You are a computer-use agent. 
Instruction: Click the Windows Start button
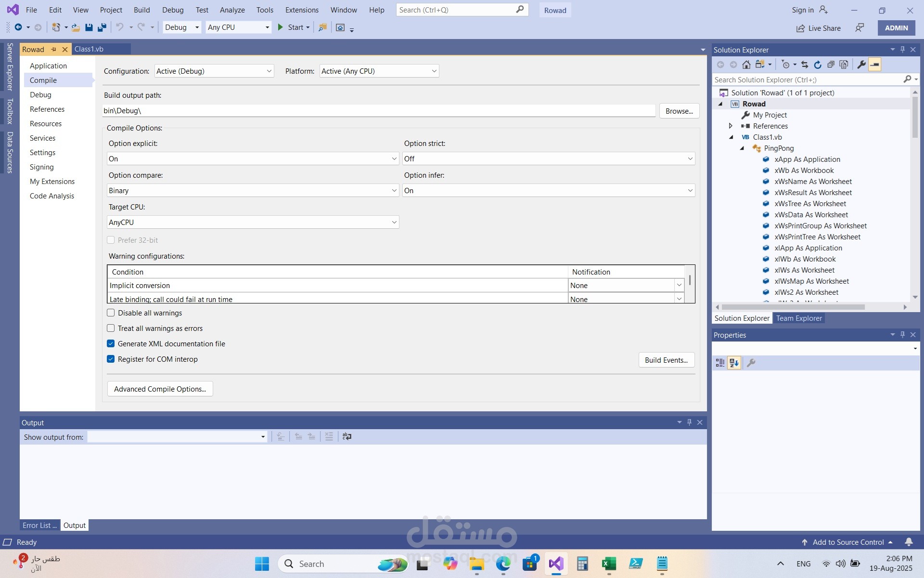point(262,564)
